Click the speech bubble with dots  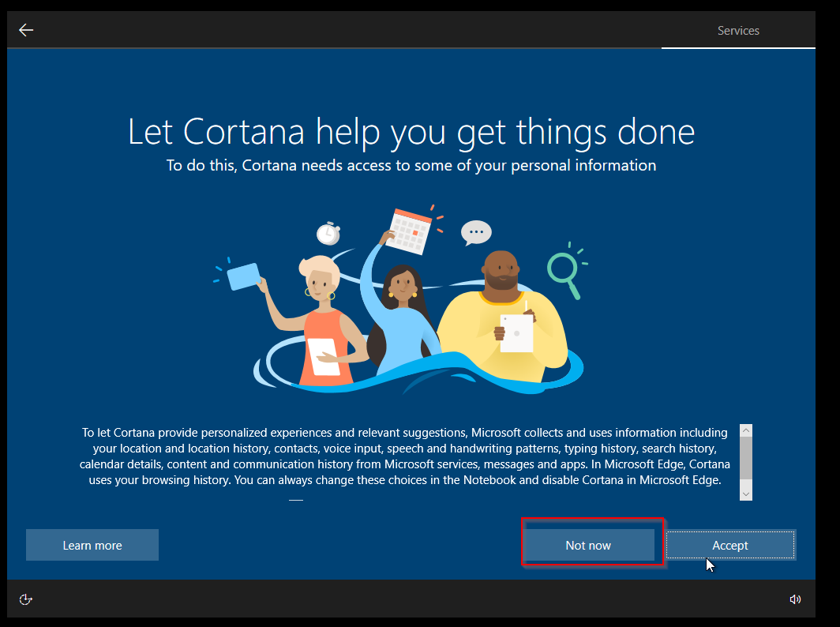pos(476,233)
